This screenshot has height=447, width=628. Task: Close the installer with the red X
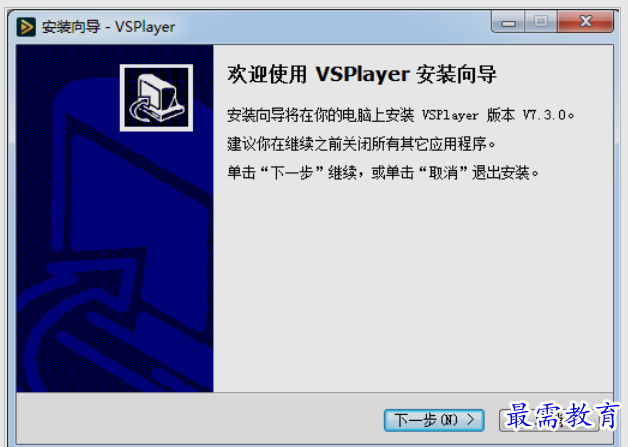click(585, 22)
